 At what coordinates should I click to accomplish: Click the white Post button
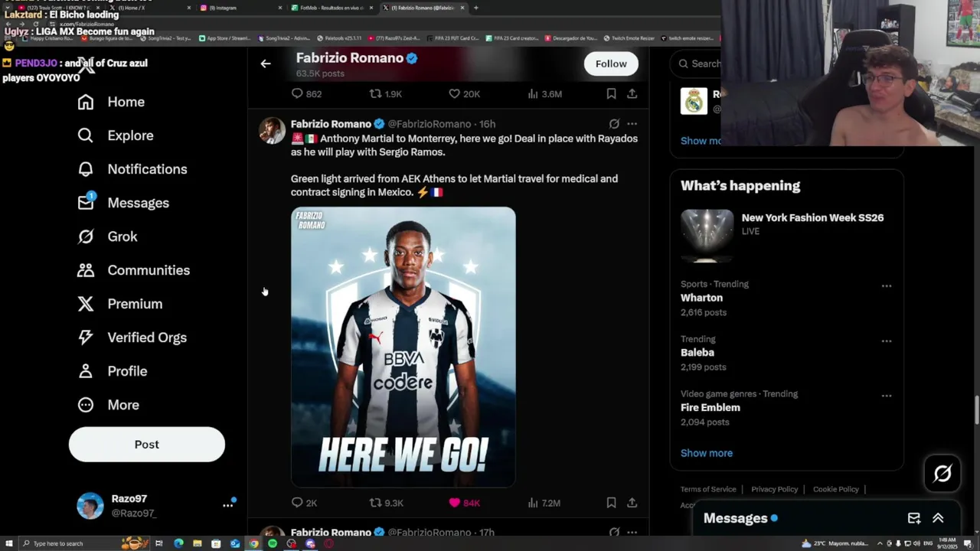click(x=147, y=445)
